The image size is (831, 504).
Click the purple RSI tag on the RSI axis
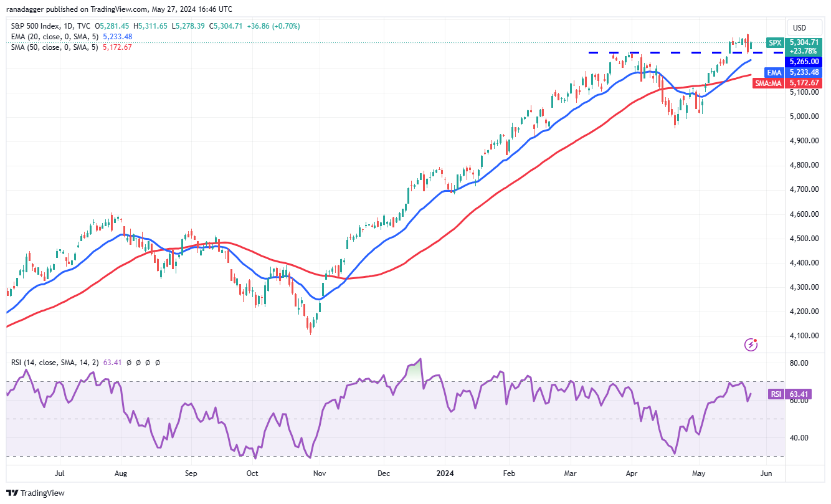tap(776, 394)
